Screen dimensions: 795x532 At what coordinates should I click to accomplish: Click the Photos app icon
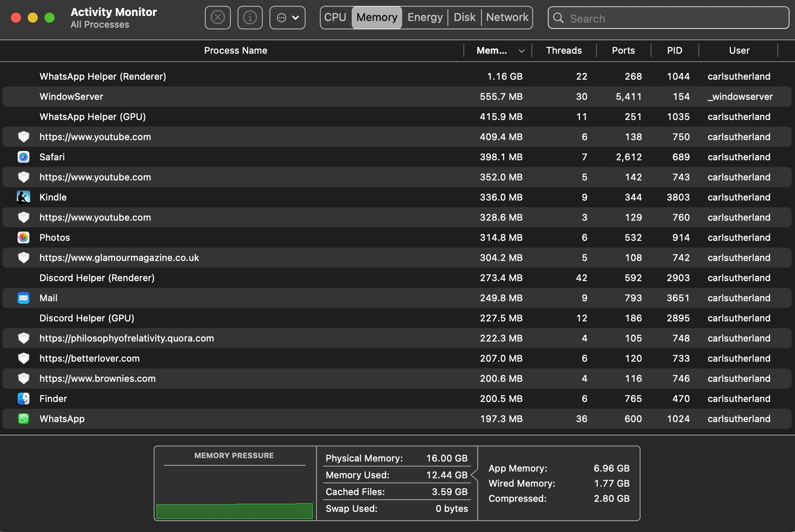(24, 237)
